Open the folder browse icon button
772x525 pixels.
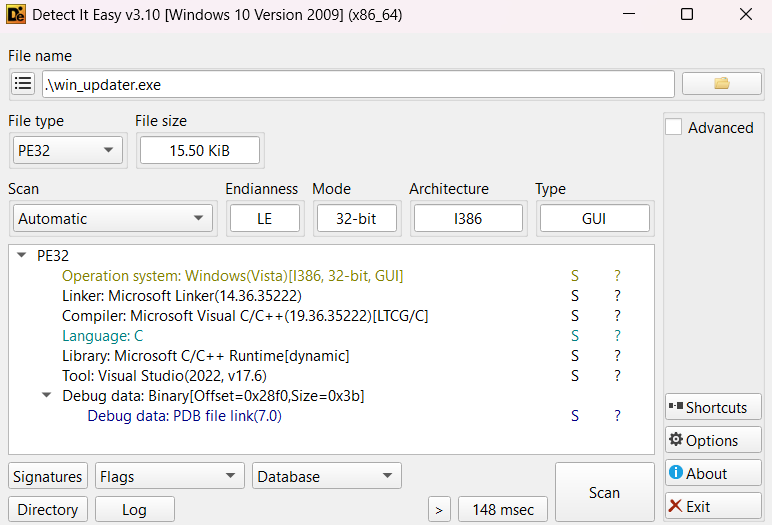(721, 84)
